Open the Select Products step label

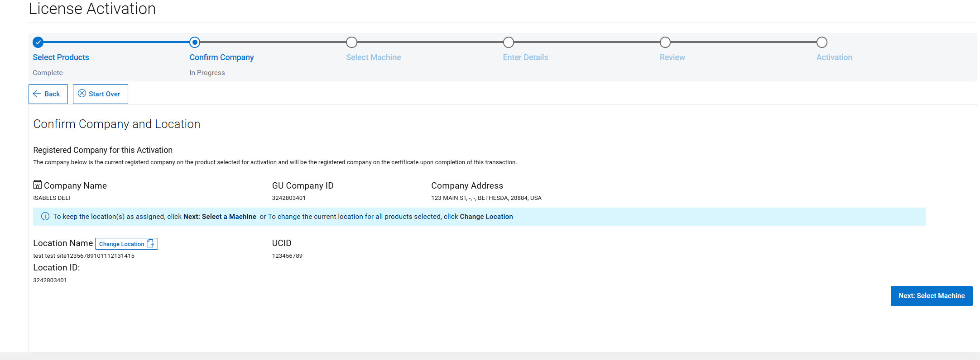(x=61, y=57)
